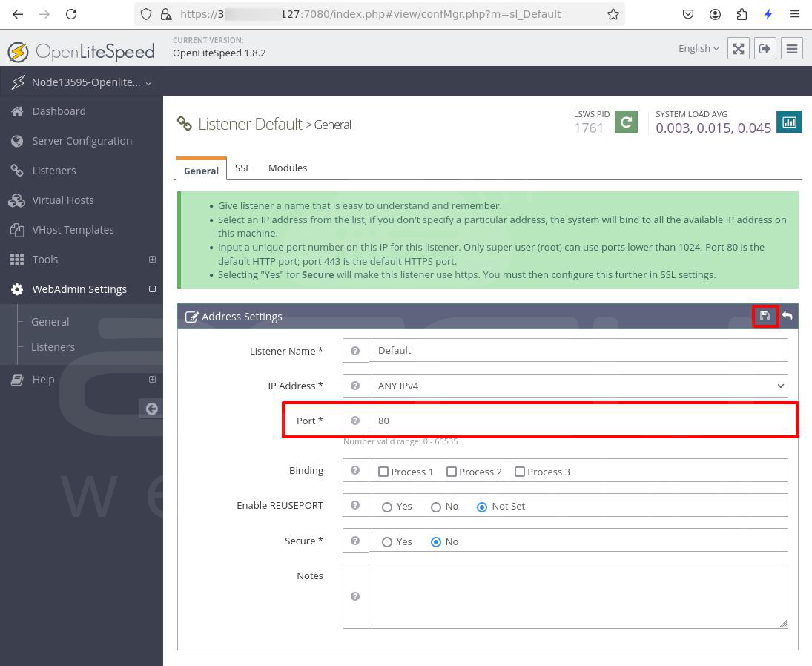Check the Process 2 binding box
The height and width of the screenshot is (666, 812).
(452, 472)
